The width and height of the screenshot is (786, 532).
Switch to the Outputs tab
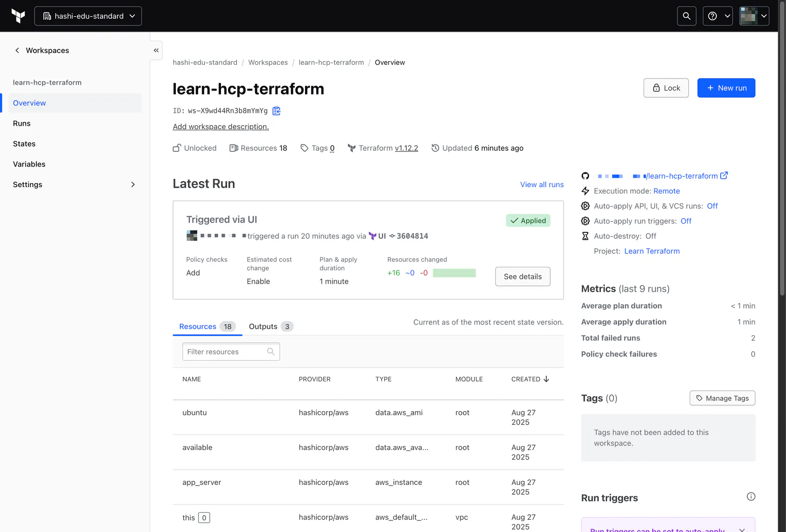[271, 327]
